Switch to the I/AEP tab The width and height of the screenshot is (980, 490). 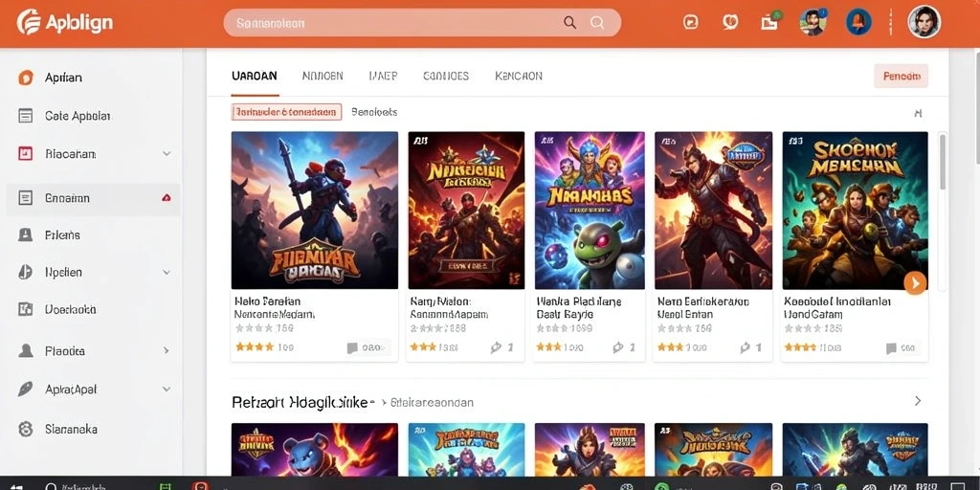click(383, 77)
